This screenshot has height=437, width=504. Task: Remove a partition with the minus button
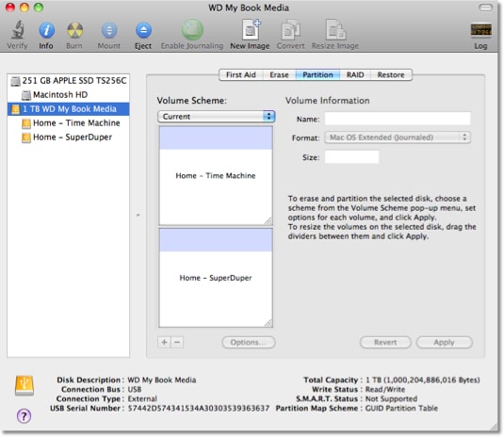pyautogui.click(x=177, y=342)
